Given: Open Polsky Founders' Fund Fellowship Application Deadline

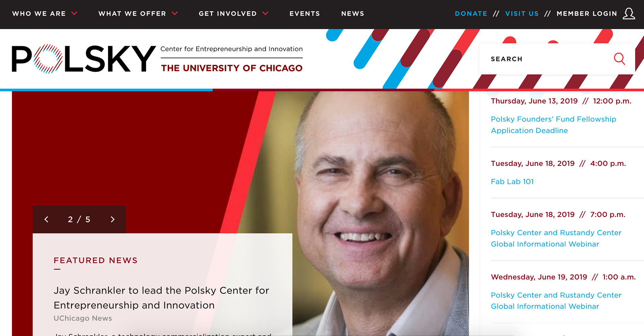Looking at the screenshot, I should [x=553, y=125].
